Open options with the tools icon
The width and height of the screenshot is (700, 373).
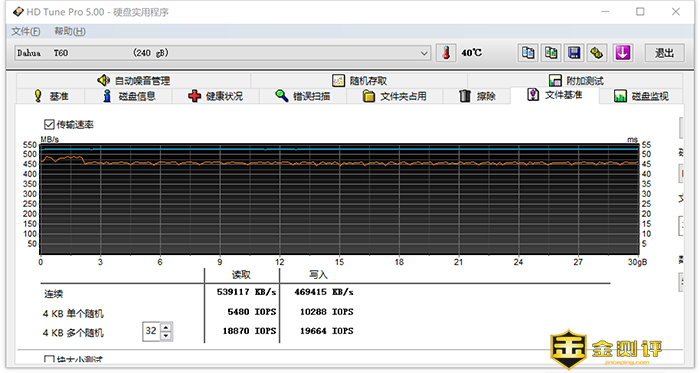(x=597, y=53)
